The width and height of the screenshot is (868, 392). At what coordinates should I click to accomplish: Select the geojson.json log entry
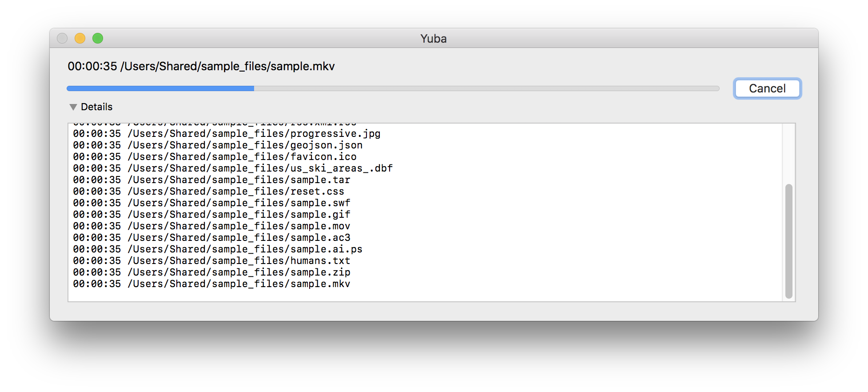218,145
